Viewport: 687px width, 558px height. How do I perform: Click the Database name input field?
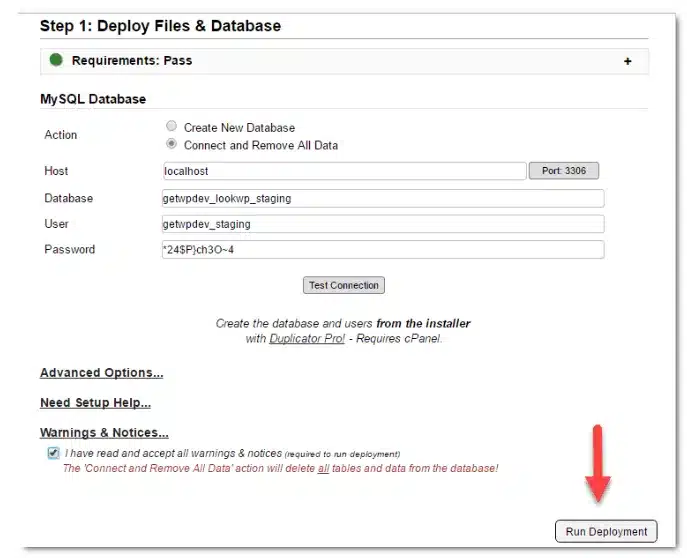(383, 198)
